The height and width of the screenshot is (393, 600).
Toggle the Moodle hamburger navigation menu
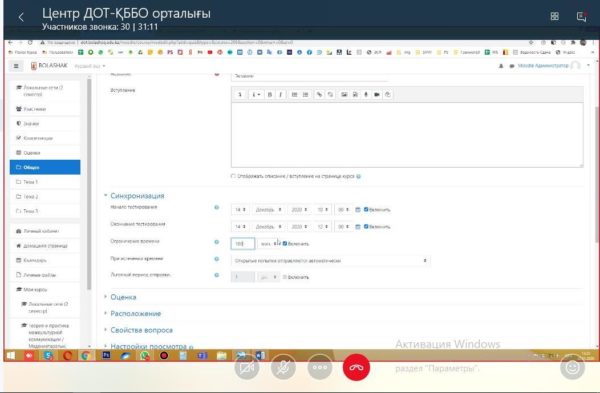pyautogui.click(x=16, y=66)
